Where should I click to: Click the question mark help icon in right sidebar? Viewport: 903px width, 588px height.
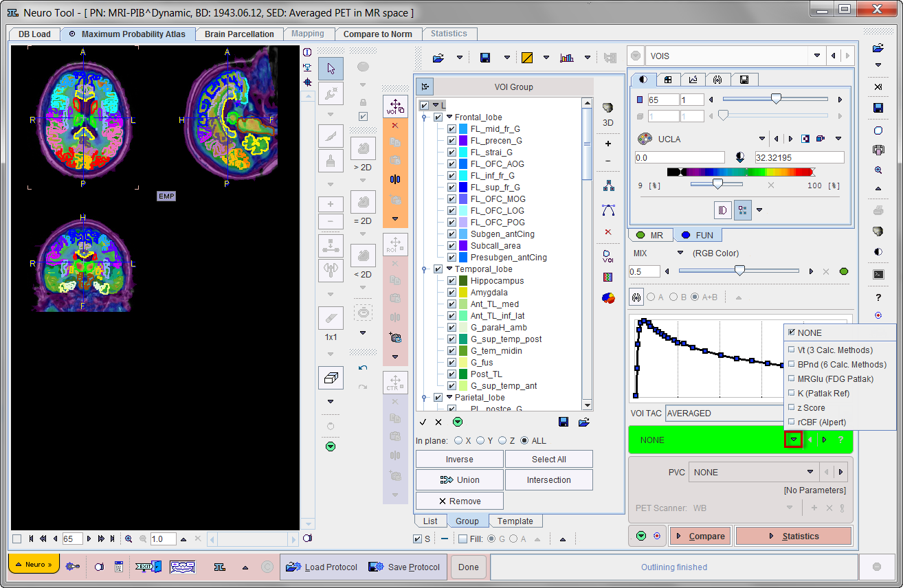click(x=878, y=297)
